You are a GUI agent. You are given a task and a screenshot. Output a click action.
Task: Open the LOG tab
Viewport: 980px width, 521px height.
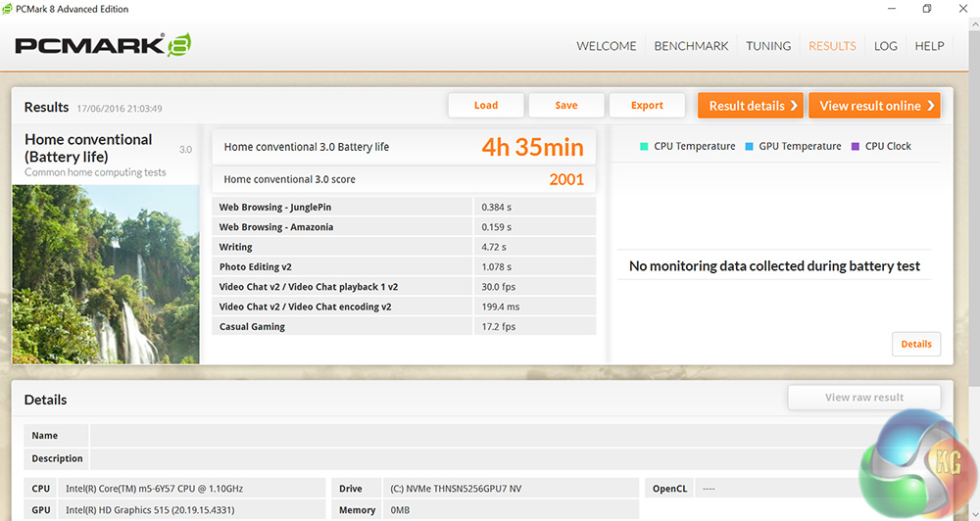pyautogui.click(x=885, y=46)
